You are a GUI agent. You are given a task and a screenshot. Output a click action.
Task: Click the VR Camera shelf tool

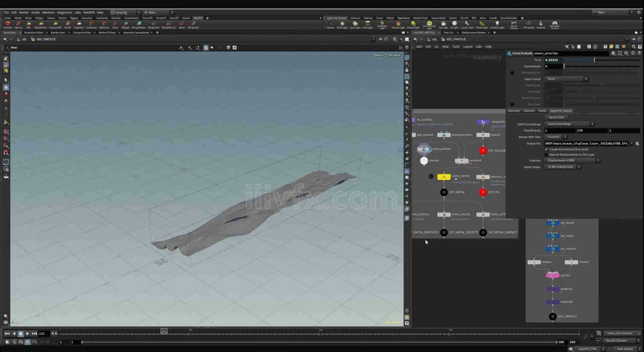tap(528, 25)
